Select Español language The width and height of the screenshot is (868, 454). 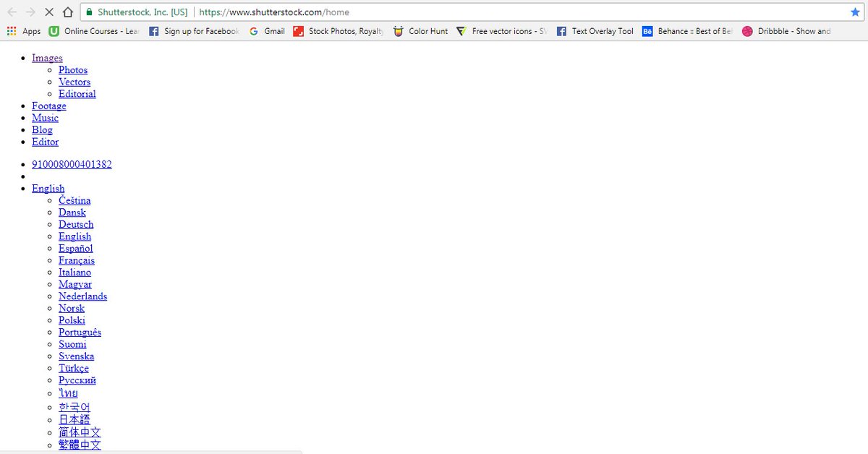(76, 248)
